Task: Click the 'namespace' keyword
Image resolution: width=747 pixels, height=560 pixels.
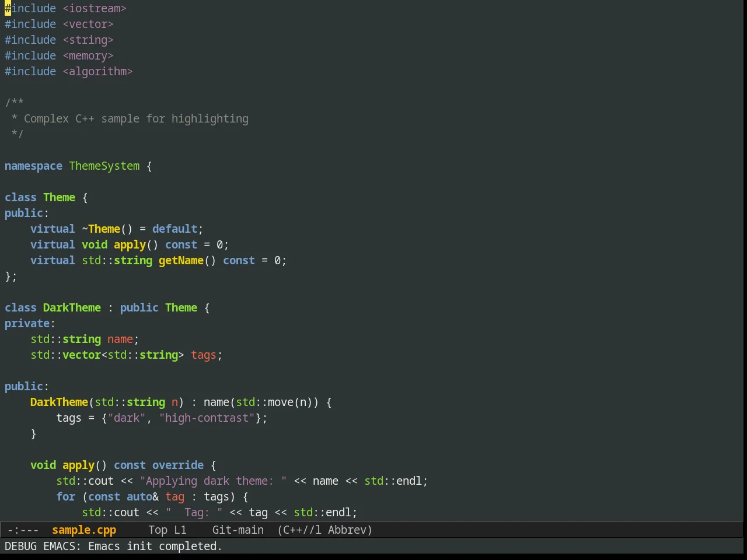Action: pos(33,166)
